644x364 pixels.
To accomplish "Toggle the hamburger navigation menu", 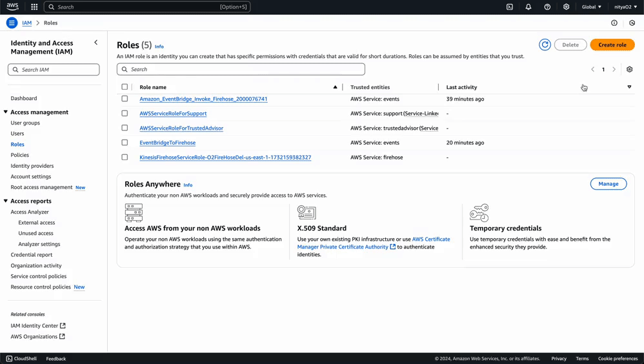I will coord(12,23).
